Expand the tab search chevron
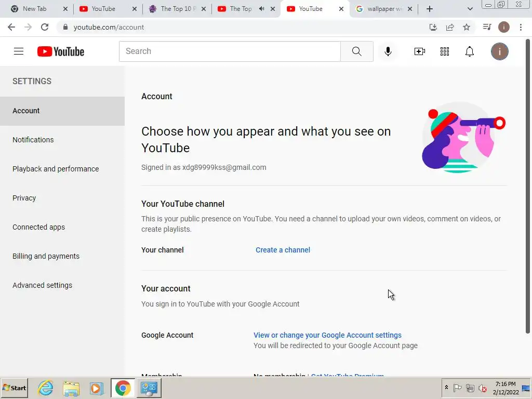The height and width of the screenshot is (399, 532). tap(470, 9)
